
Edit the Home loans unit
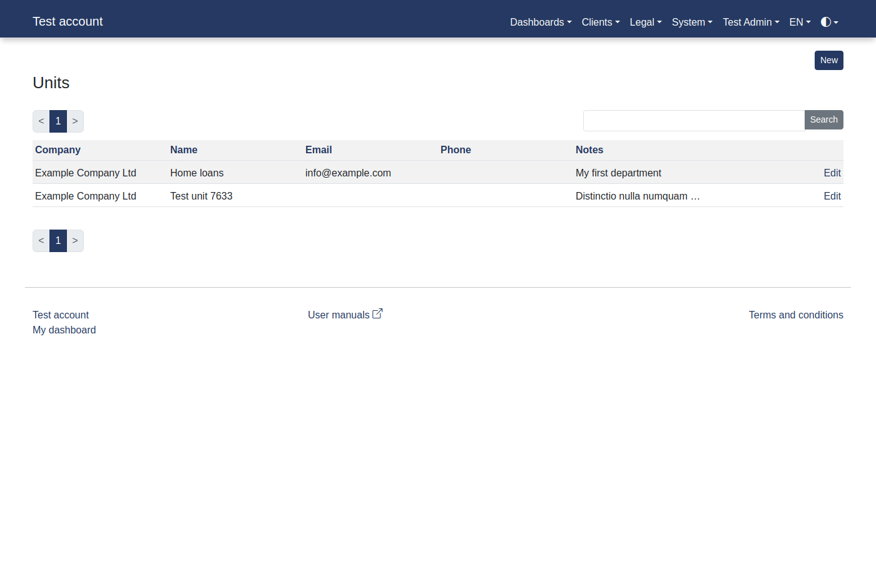[832, 173]
